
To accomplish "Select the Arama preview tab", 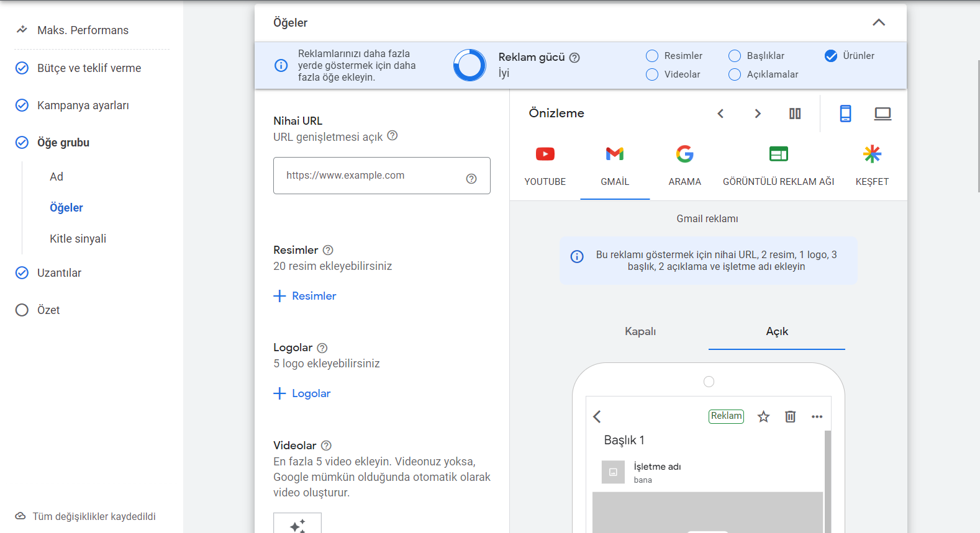I will [x=685, y=166].
